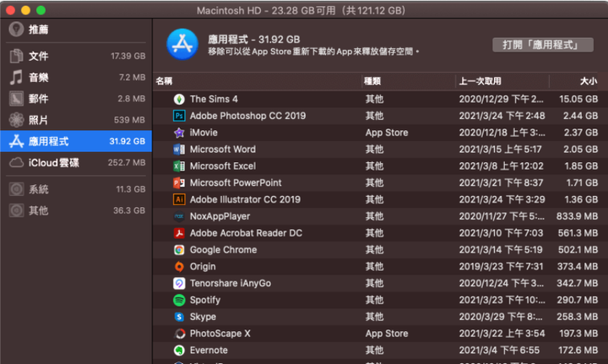Click the Microsoft Word icon

point(179,149)
